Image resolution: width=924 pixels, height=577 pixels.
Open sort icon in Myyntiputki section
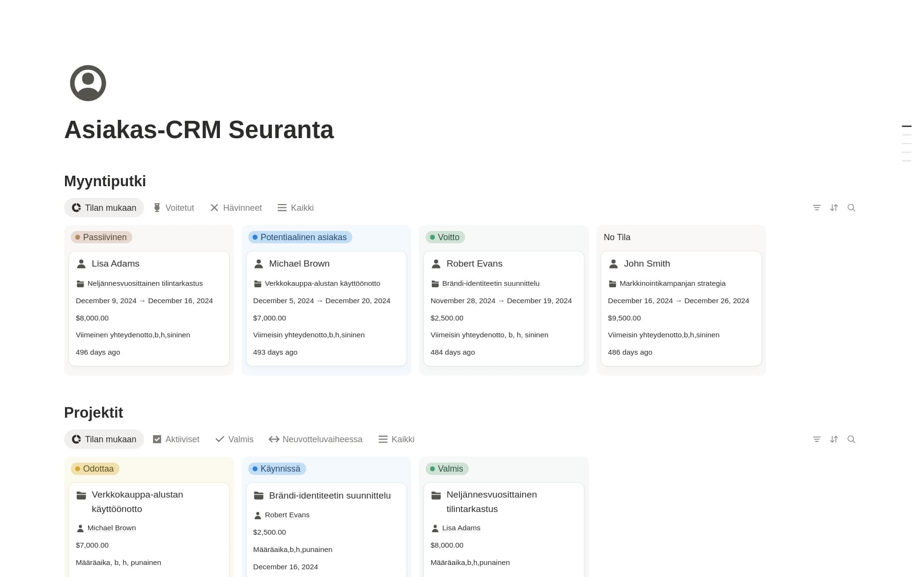(834, 208)
